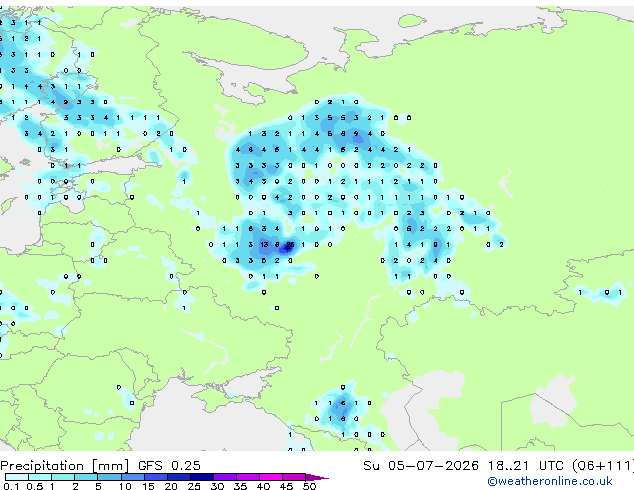Click the '15' legend scale label
The height and width of the screenshot is (490, 634).
tap(148, 486)
